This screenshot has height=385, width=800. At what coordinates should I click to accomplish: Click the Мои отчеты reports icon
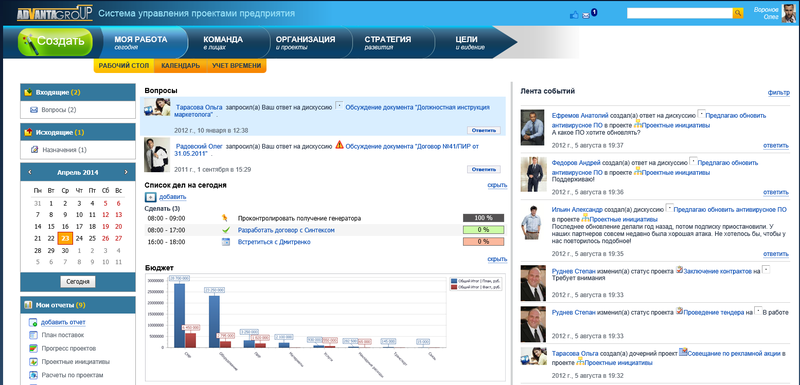tap(29, 305)
